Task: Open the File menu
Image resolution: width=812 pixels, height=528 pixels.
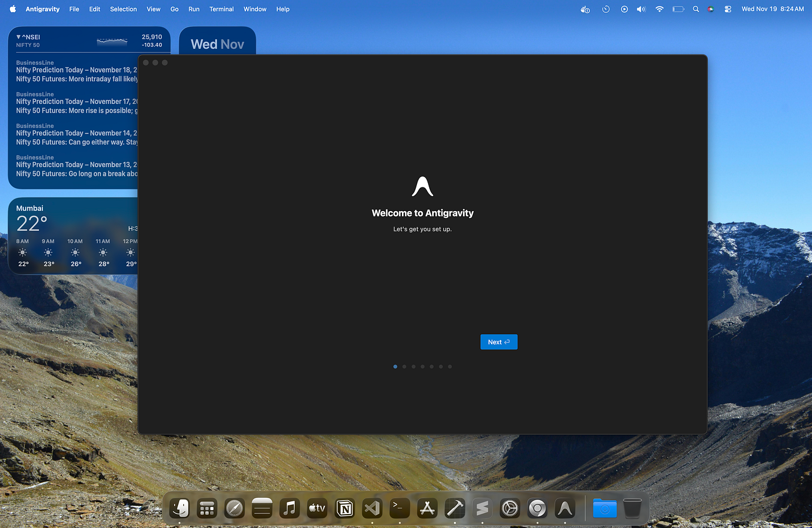Action: click(74, 9)
